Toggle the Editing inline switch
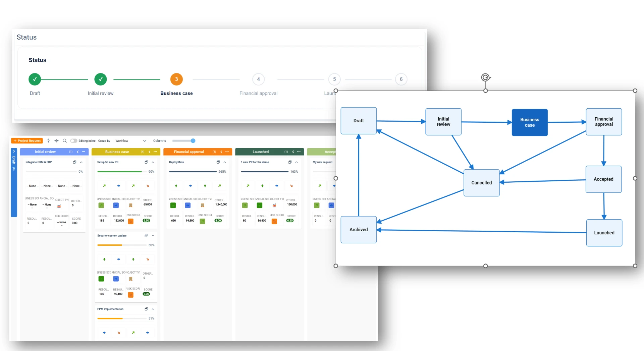 74,141
